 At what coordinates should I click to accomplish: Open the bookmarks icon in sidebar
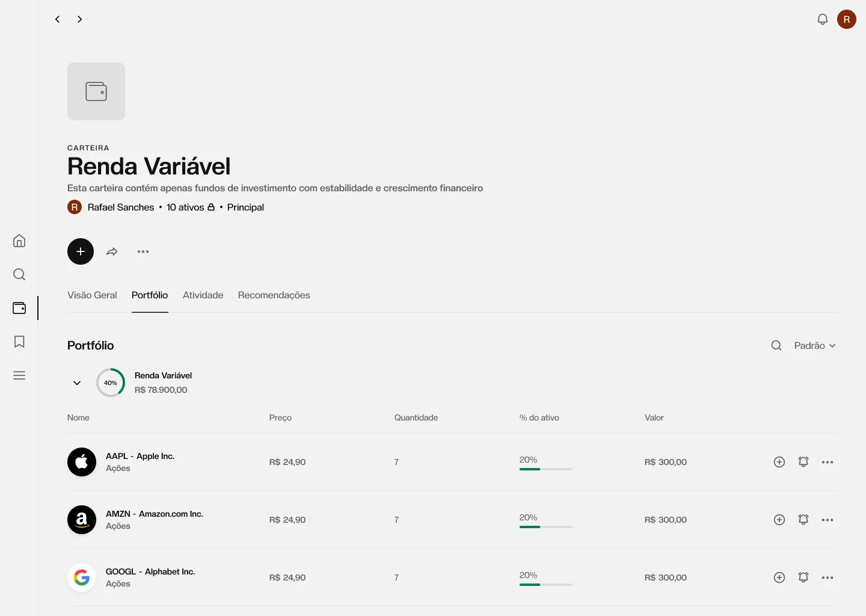click(19, 342)
